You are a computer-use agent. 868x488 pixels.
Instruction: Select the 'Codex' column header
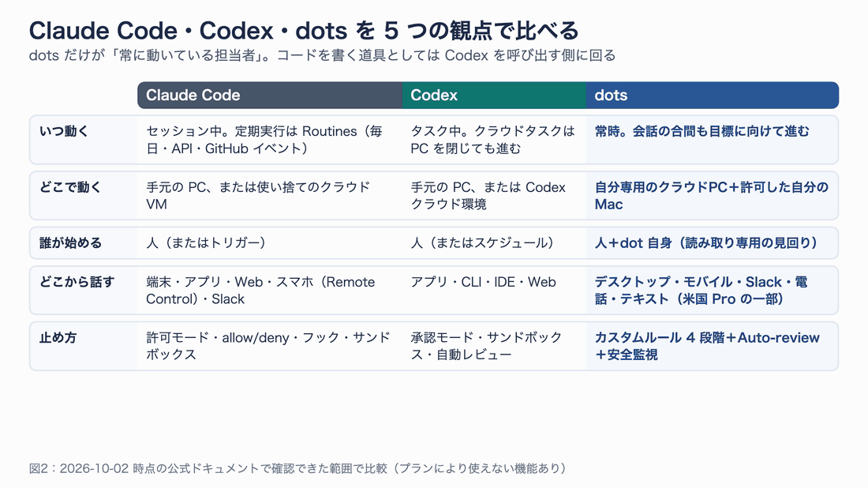[x=494, y=96]
